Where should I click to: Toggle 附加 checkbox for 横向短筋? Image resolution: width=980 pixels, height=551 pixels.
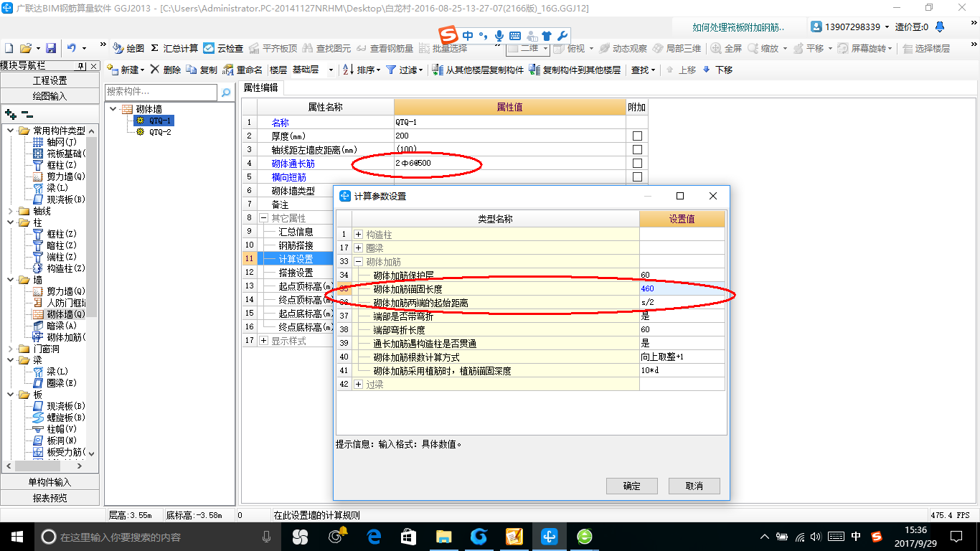click(637, 176)
